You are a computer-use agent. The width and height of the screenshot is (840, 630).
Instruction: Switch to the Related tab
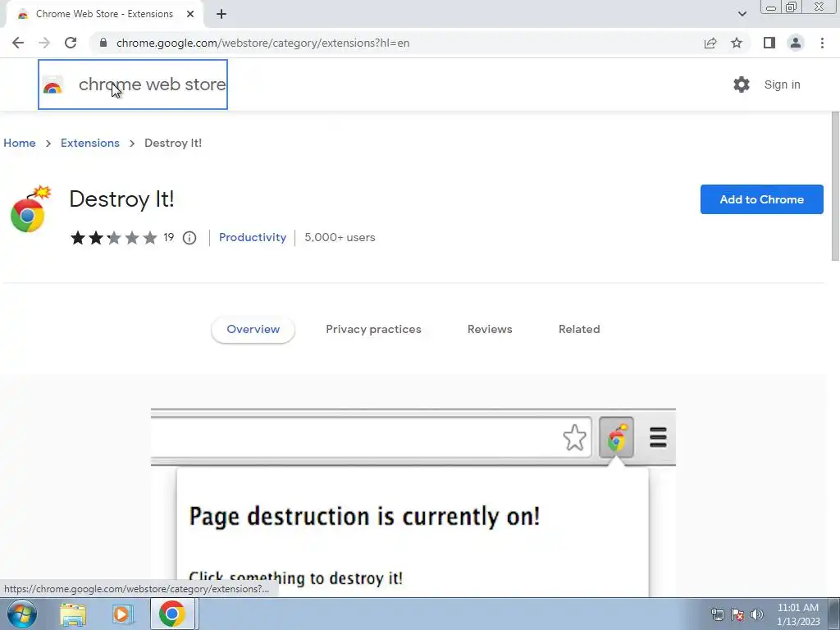click(x=579, y=330)
